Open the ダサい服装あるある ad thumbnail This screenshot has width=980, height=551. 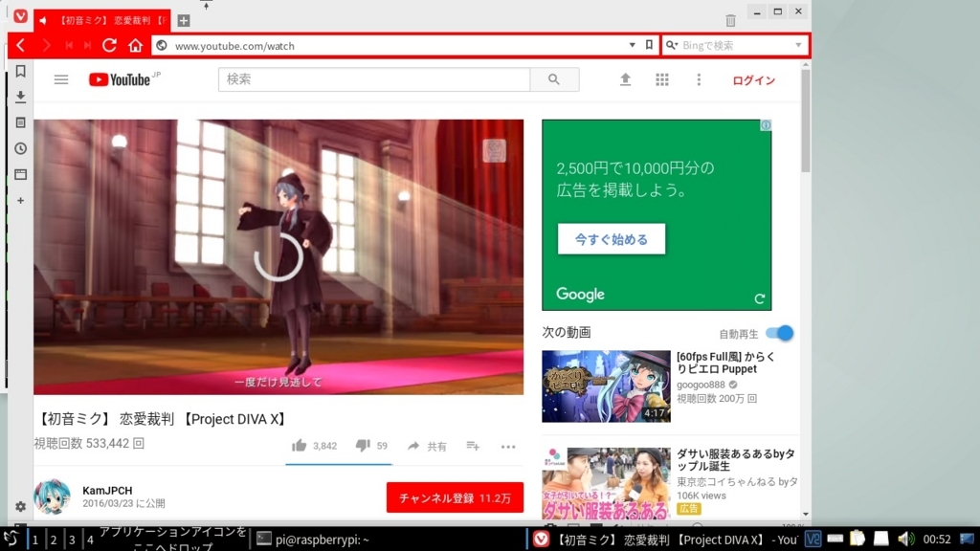[x=606, y=483]
